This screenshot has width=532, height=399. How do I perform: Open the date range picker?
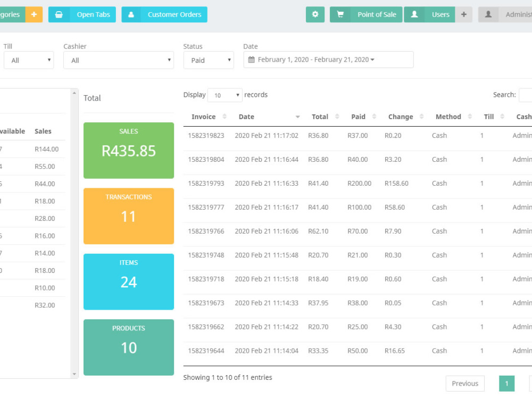(328, 60)
